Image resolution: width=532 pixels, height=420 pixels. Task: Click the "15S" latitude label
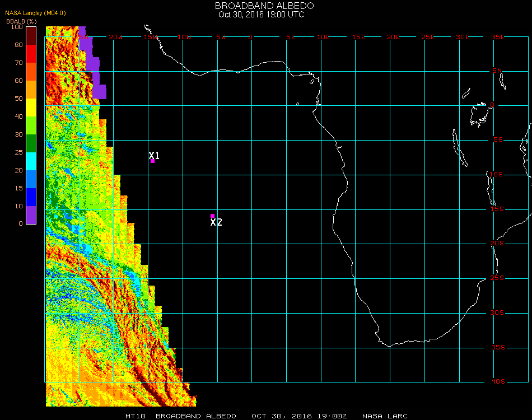pos(497,209)
